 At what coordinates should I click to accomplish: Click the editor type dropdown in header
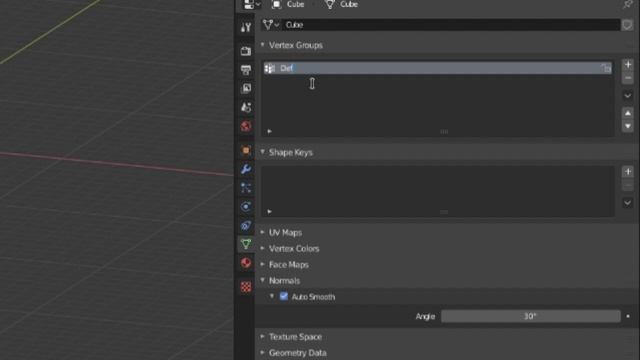[x=251, y=4]
